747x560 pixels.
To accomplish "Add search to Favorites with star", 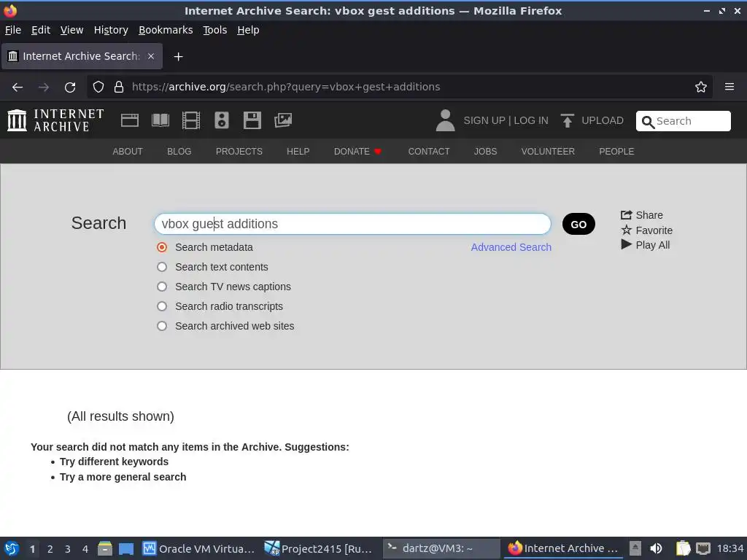I will tap(647, 230).
